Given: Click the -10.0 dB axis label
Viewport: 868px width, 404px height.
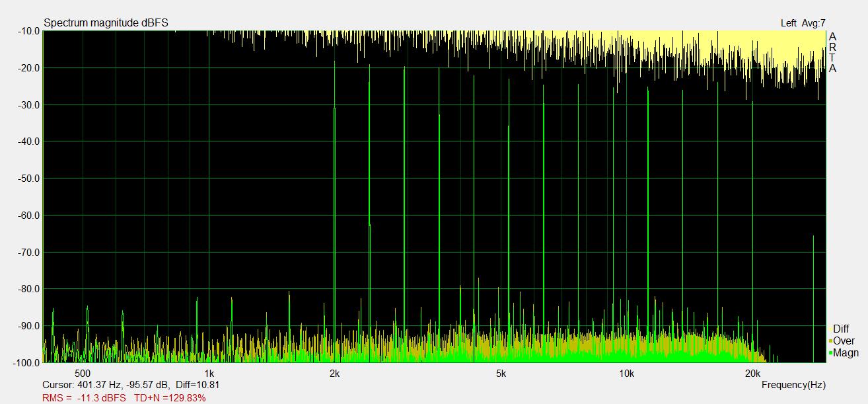Looking at the screenshot, I should click(x=28, y=31).
